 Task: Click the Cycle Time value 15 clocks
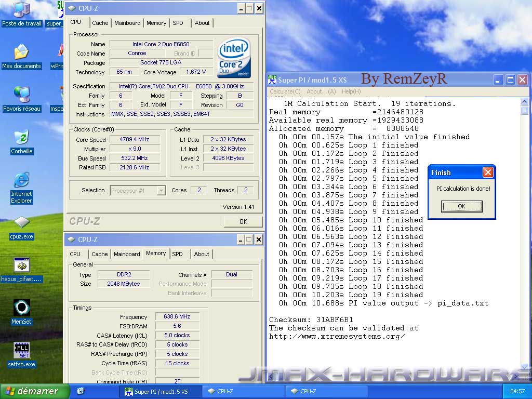177,363
